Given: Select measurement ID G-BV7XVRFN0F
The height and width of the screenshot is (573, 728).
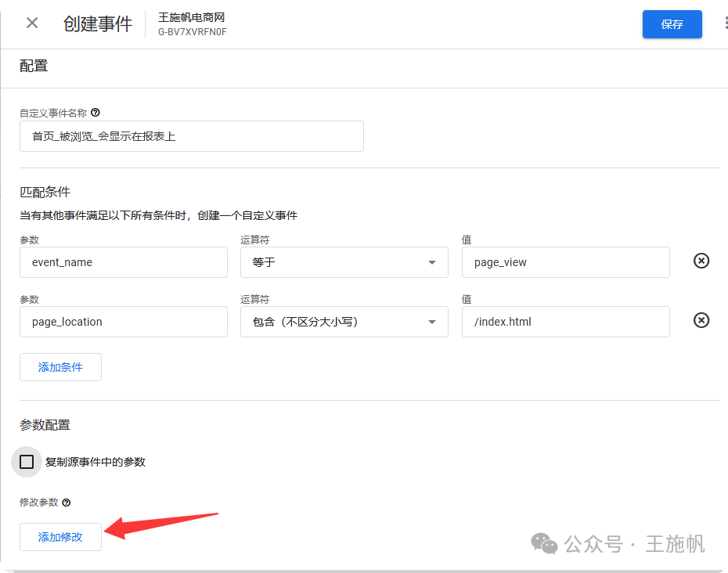Looking at the screenshot, I should point(193,32).
